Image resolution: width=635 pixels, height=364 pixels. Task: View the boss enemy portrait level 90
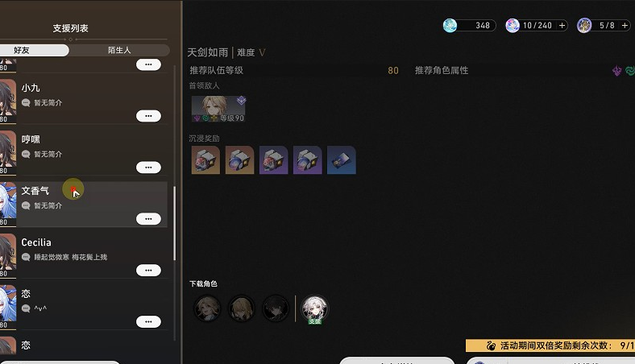pos(218,109)
